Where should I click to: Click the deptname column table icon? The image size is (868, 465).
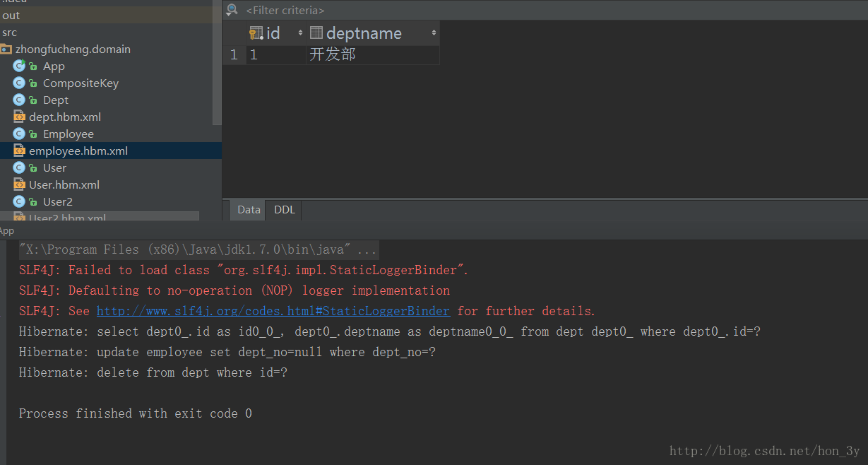[316, 33]
